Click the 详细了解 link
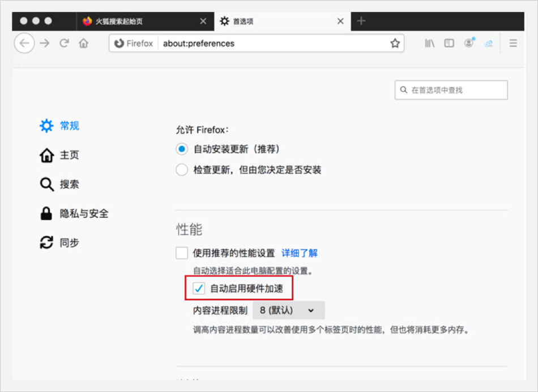This screenshot has height=392, width=538. tap(300, 253)
